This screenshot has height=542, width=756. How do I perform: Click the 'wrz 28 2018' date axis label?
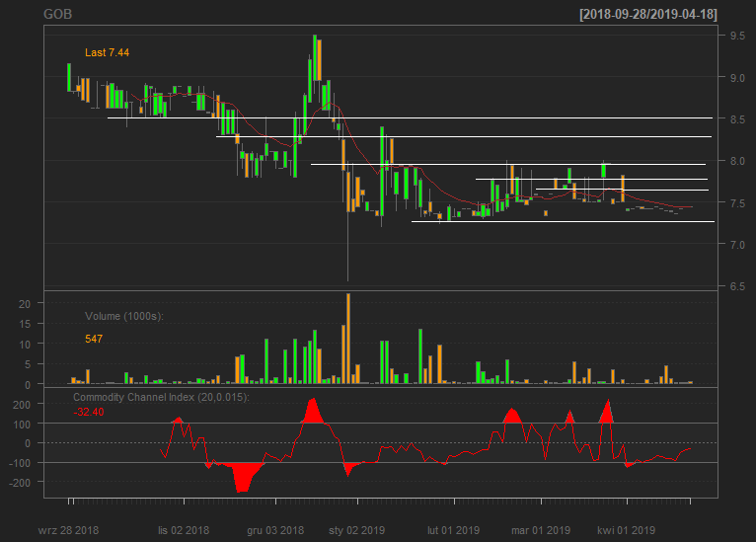pyautogui.click(x=68, y=530)
